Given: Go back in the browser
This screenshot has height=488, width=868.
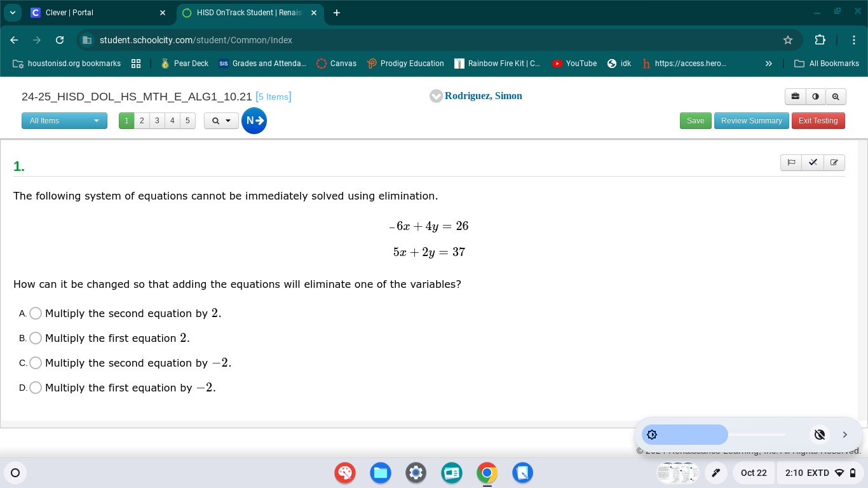Looking at the screenshot, I should 14,40.
